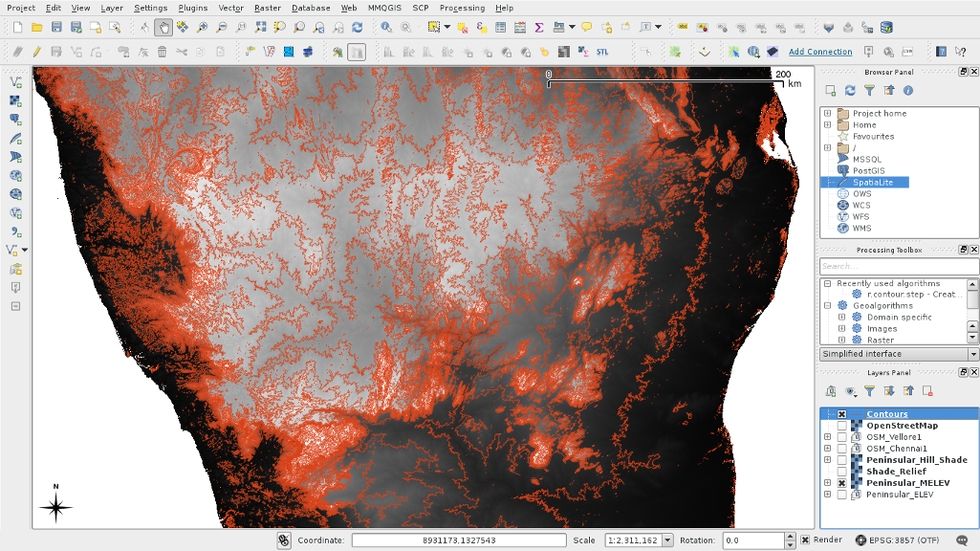Click the filter icon in Layers Panel

(x=869, y=391)
